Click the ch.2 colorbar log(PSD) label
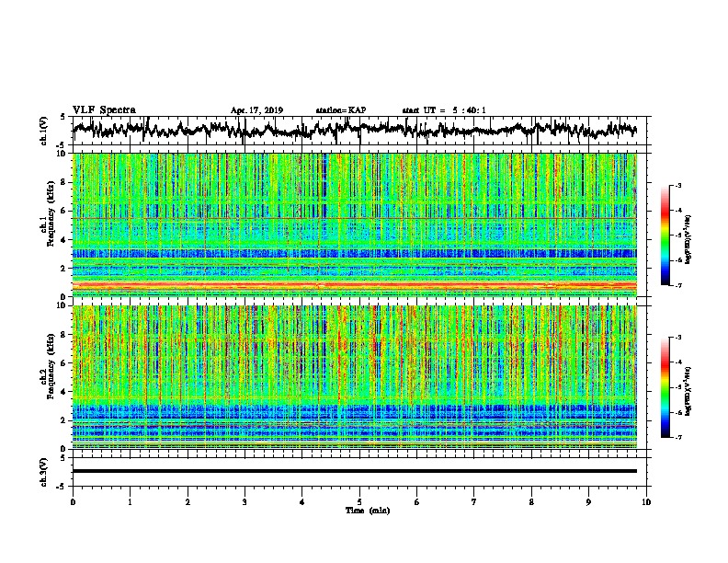 pos(688,391)
